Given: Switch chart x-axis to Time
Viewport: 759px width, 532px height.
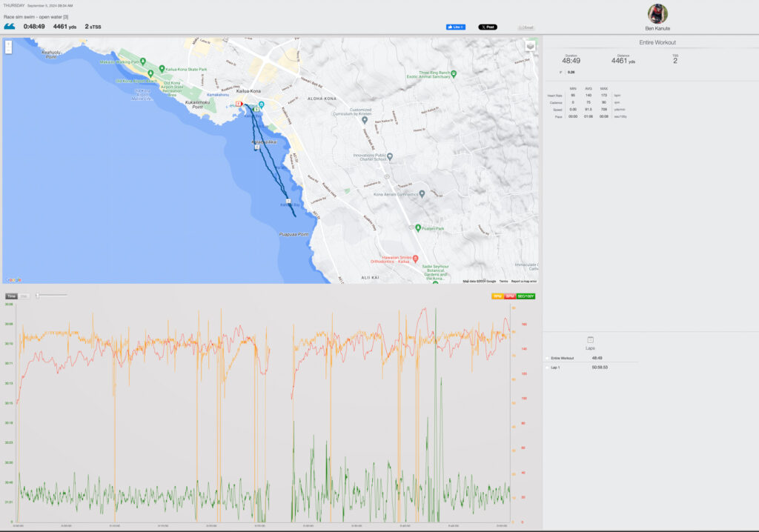Looking at the screenshot, I should pyautogui.click(x=11, y=296).
